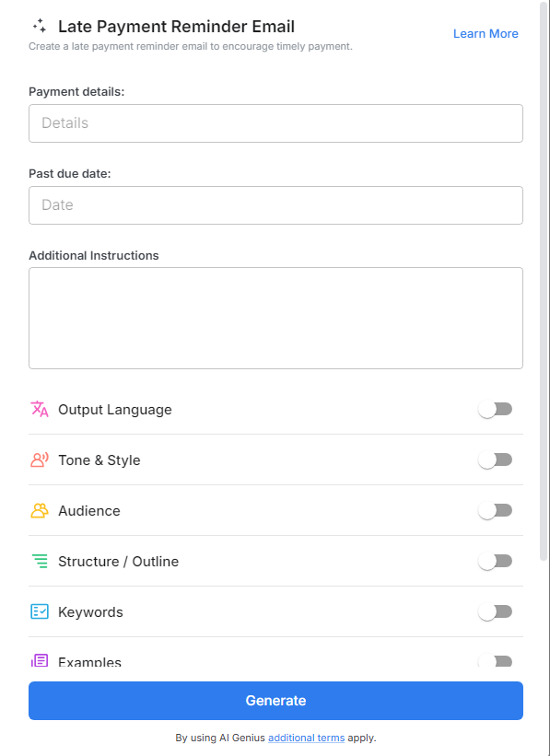This screenshot has width=550, height=756.
Task: Click the Tone & Style voice icon
Action: [x=39, y=459]
